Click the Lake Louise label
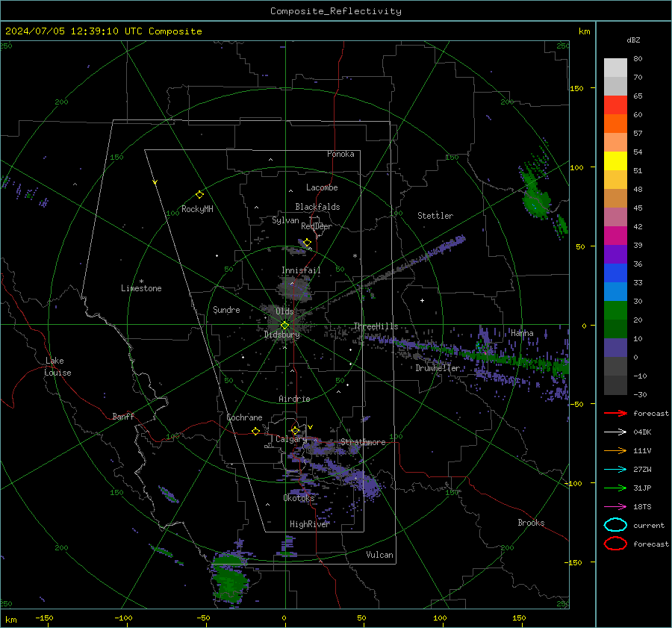Image resolution: width=672 pixels, height=628 pixels. coord(57,367)
